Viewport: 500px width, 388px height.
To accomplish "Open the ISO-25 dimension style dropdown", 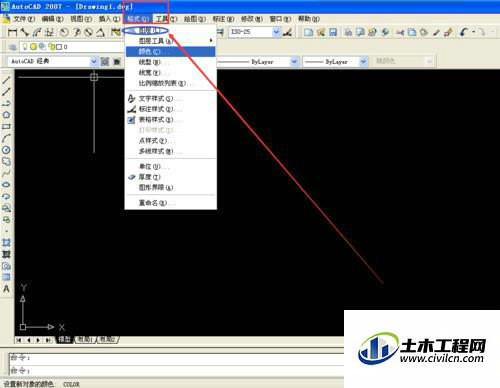I will coord(276,32).
